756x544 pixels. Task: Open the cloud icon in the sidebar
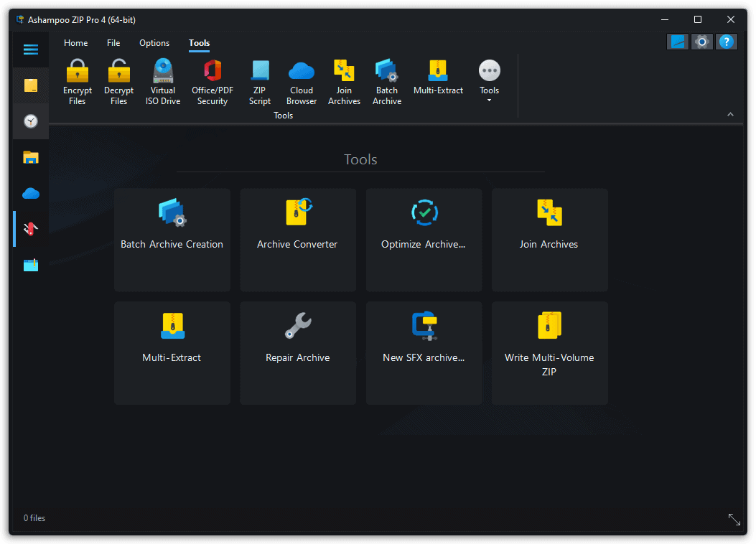pyautogui.click(x=31, y=193)
